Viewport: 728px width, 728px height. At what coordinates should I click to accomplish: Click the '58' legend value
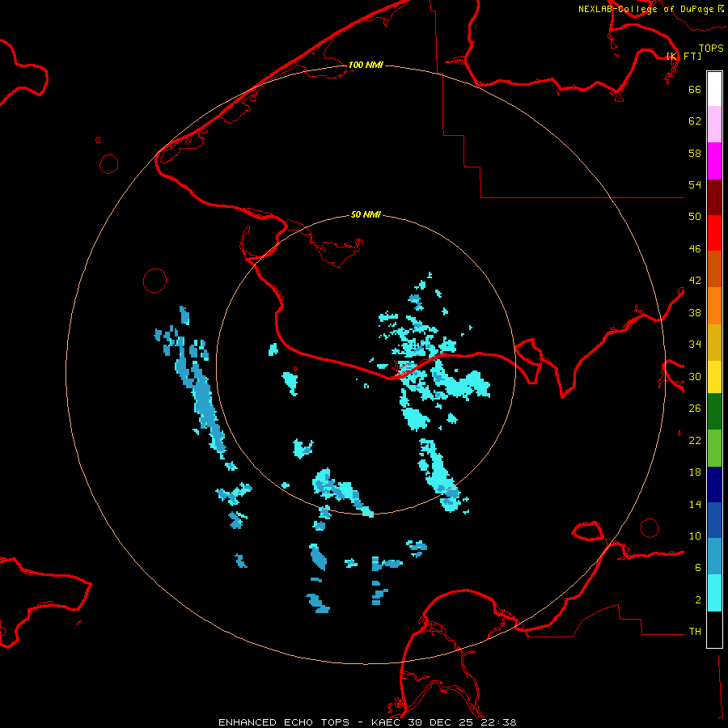[x=695, y=153]
